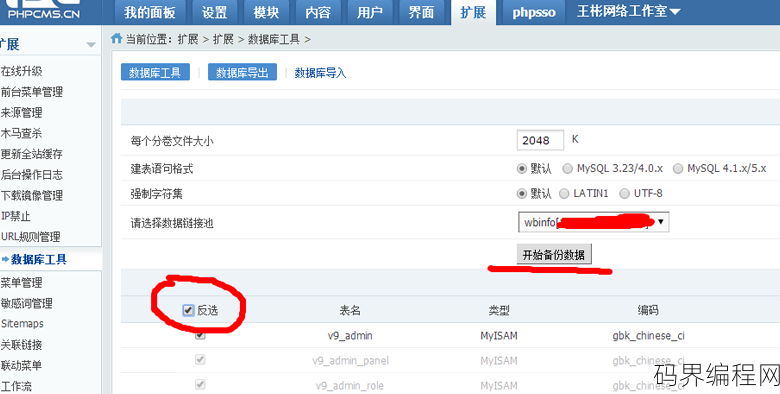This screenshot has width=780, height=394.
Task: Open 木马查杀 in the sidebar
Action: [21, 133]
